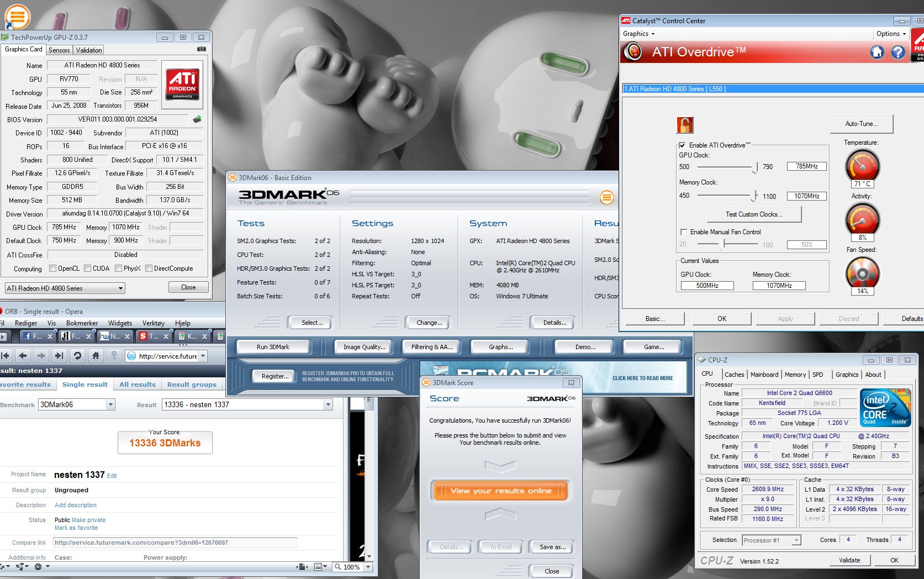
Task: Click the fit-to-width icon in Opera status bar
Action: (x=302, y=567)
